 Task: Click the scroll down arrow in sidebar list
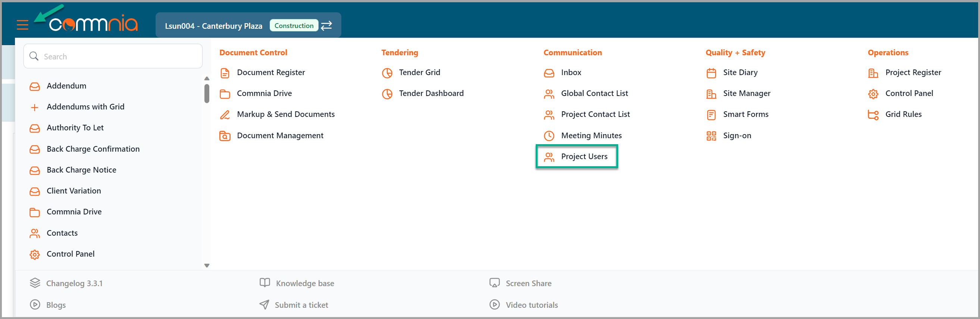[x=207, y=266]
